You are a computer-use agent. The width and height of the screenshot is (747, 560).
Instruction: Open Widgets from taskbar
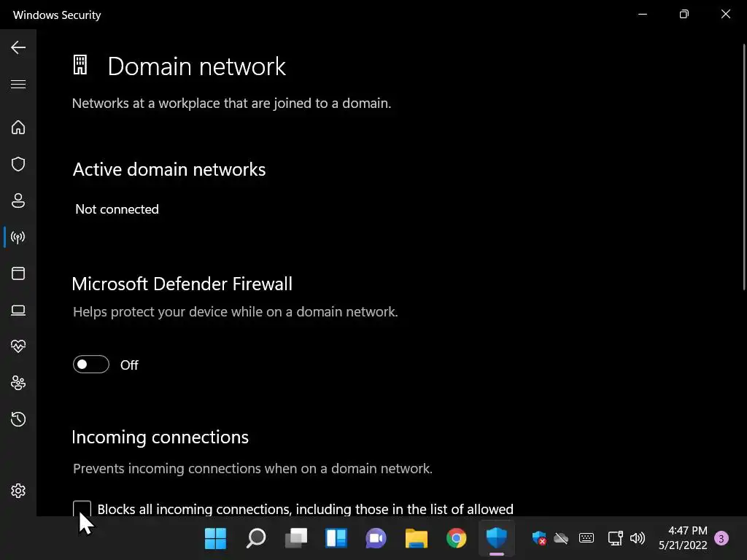[x=336, y=539]
